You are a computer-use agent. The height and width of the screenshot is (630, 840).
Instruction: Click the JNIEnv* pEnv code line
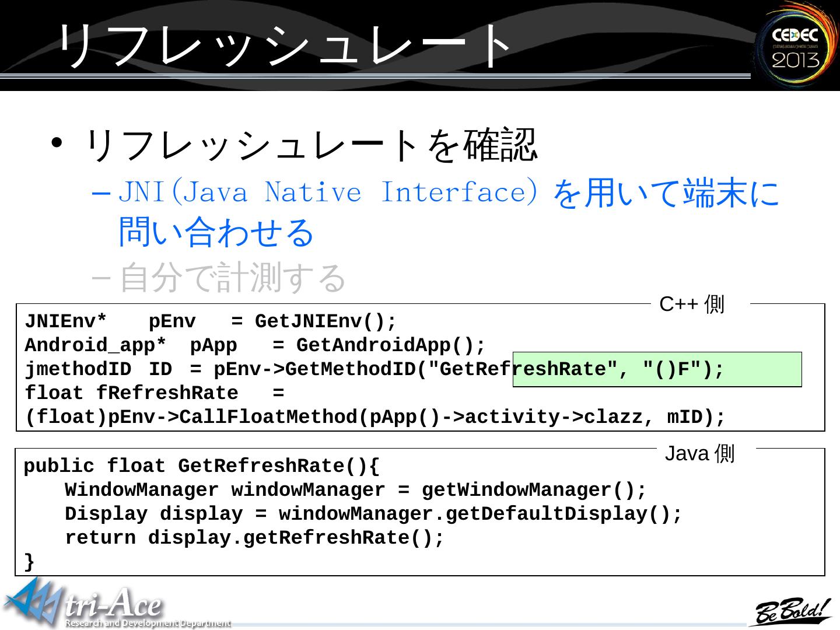click(x=211, y=321)
